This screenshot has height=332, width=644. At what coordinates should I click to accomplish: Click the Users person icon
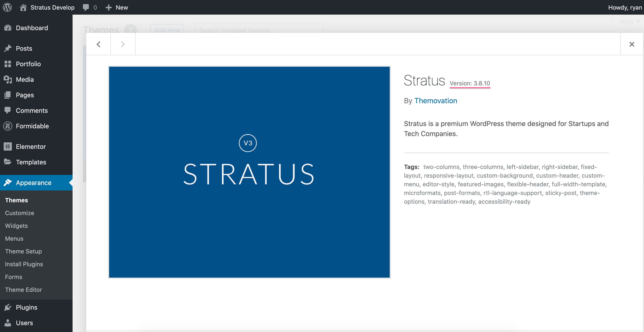coord(8,323)
